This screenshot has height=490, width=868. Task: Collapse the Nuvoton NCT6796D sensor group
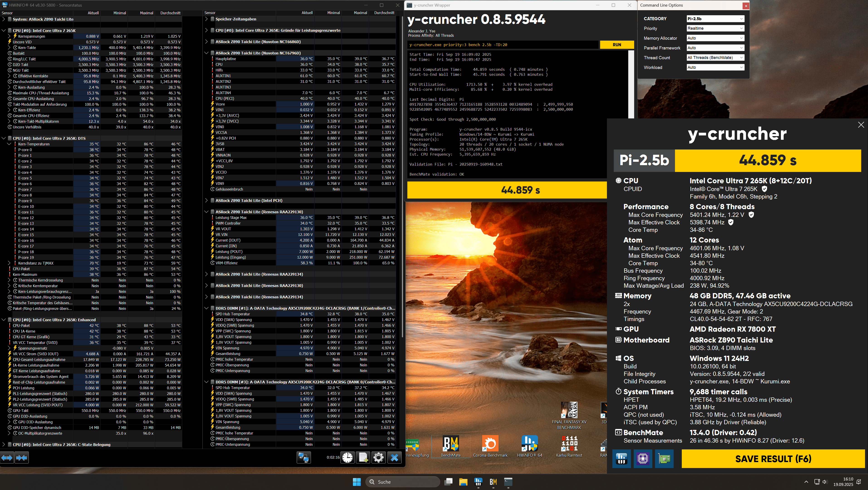coord(206,53)
